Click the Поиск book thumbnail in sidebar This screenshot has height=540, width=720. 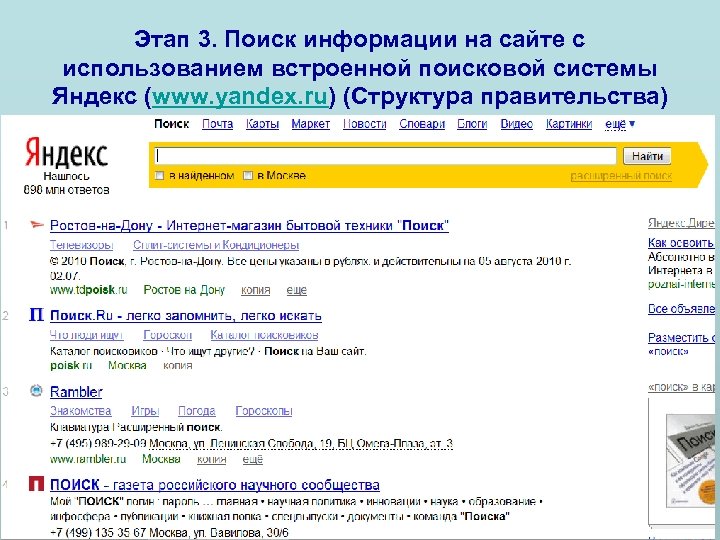(x=691, y=461)
